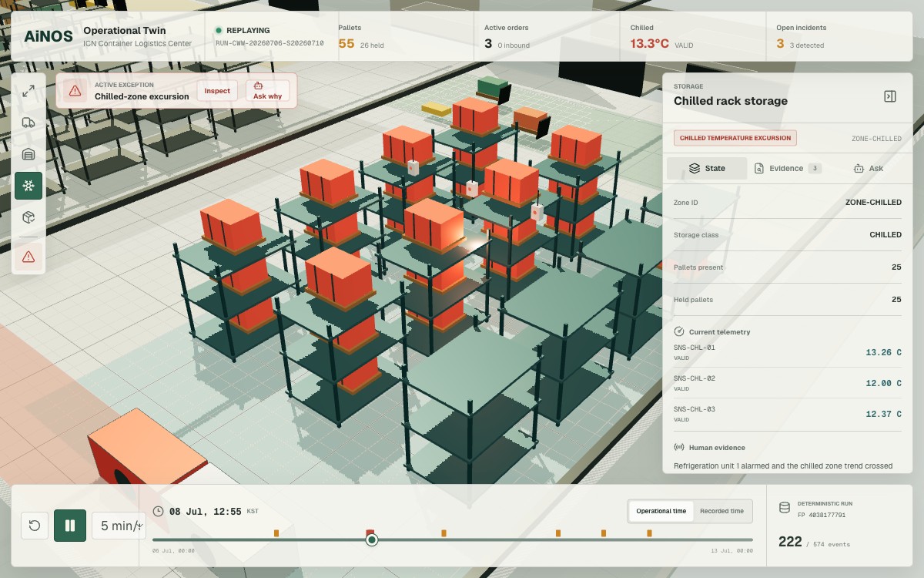This screenshot has height=578, width=924.
Task: Click the restart replay icon
Action: (x=35, y=526)
